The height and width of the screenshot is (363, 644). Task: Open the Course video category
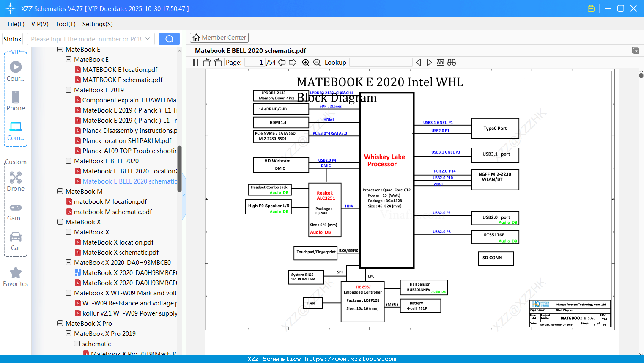click(16, 71)
